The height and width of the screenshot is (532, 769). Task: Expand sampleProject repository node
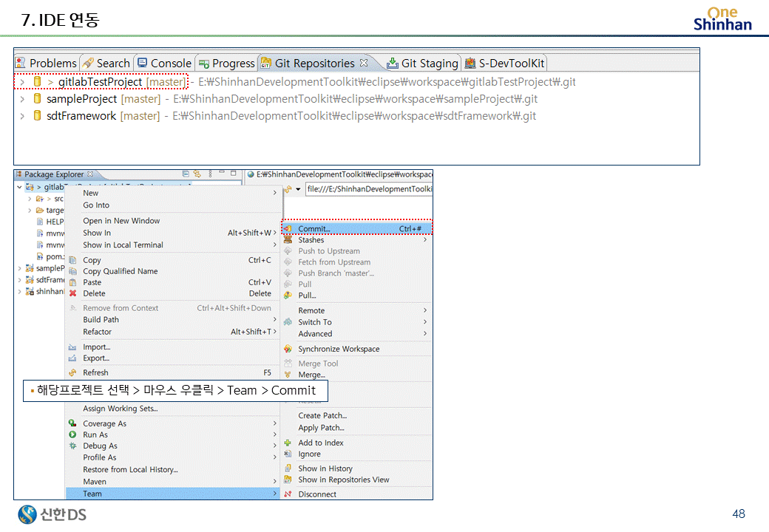pos(22,99)
